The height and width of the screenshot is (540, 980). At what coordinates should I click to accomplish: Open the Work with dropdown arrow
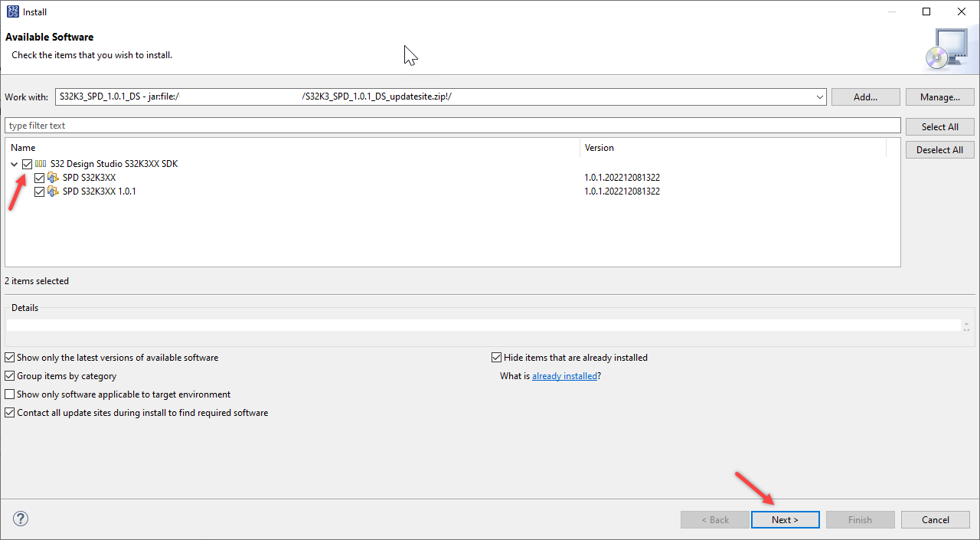[x=820, y=97]
